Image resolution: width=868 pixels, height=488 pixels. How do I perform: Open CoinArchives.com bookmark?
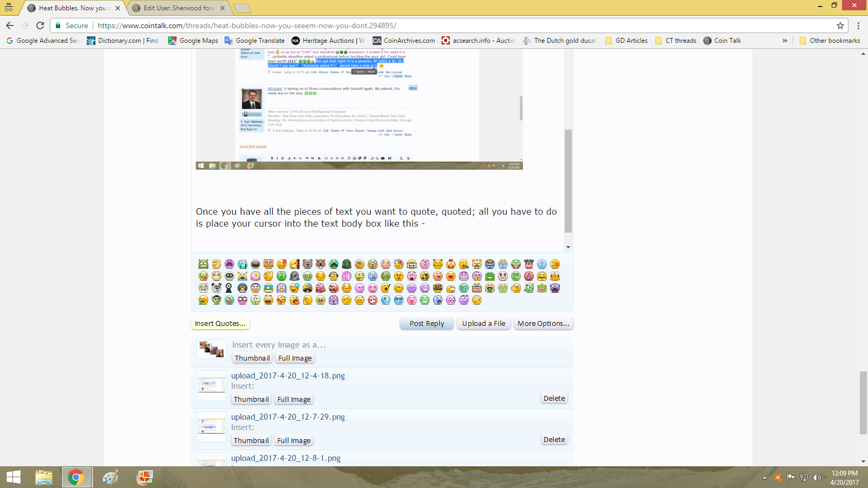[404, 41]
